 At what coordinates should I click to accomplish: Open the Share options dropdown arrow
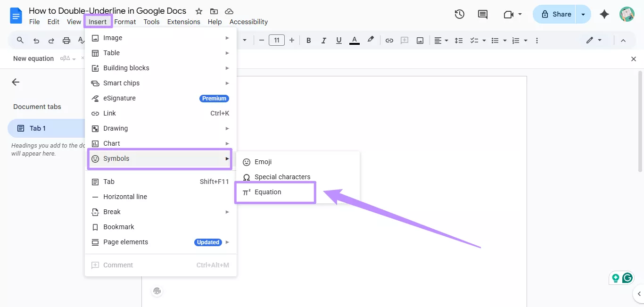tap(584, 14)
